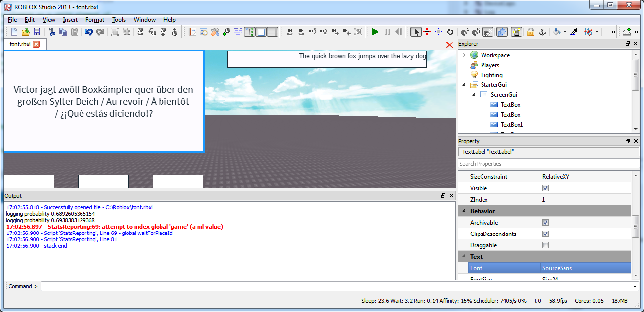Image resolution: width=644 pixels, height=312 pixels.
Task: Toggle the lock tool padlock icon
Action: coord(531,32)
